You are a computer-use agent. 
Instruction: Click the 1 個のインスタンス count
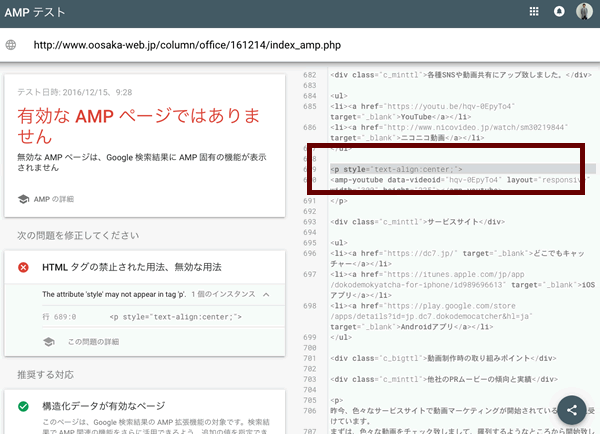pyautogui.click(x=223, y=294)
